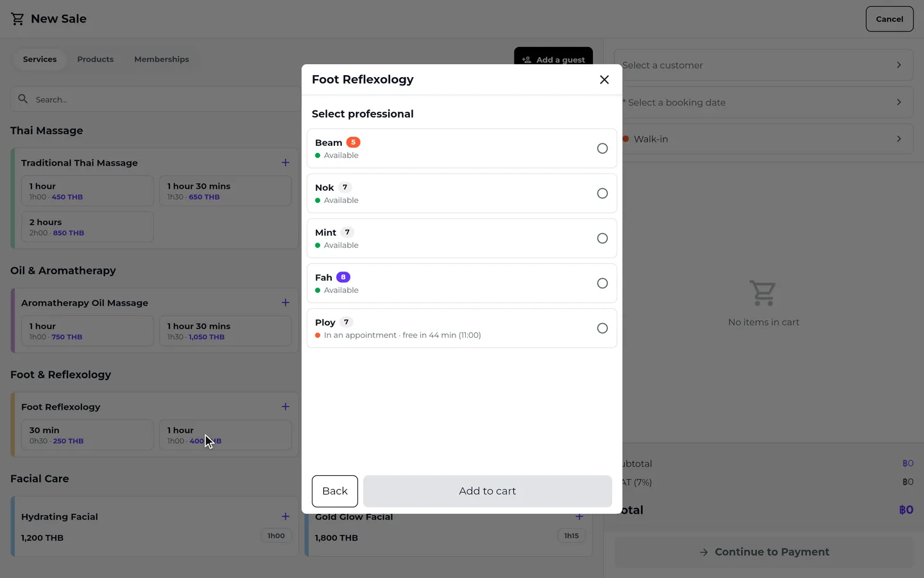
Task: Open the Walk-in selector
Action: pyautogui.click(x=764, y=139)
